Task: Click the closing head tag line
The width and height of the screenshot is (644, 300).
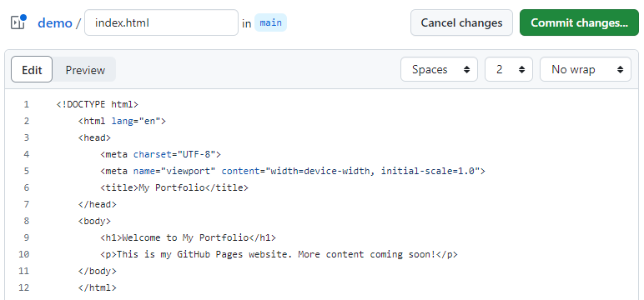Action: pyautogui.click(x=98, y=204)
